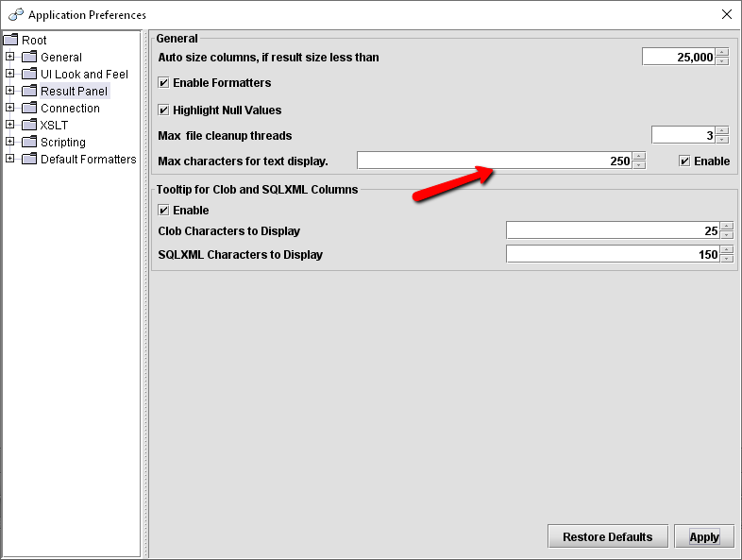Decrease the auto size columns value
742x560 pixels.
click(722, 61)
